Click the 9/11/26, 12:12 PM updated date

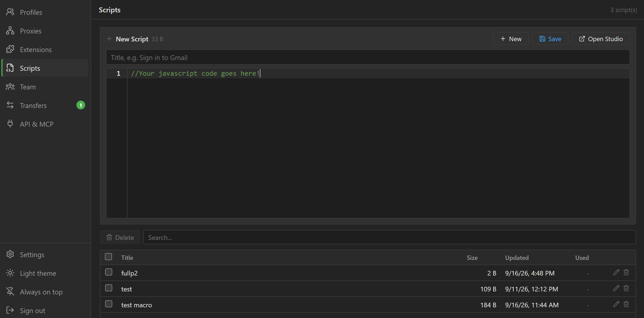click(531, 289)
